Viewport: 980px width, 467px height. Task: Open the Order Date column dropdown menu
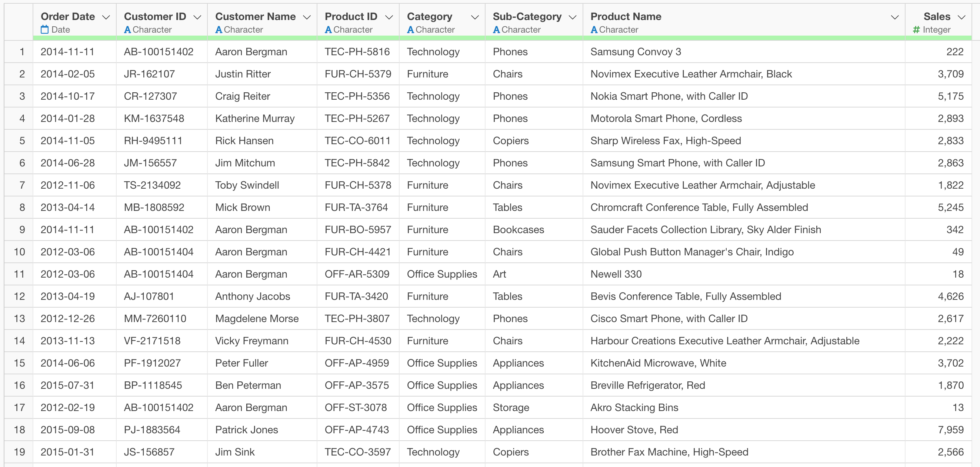(x=106, y=17)
